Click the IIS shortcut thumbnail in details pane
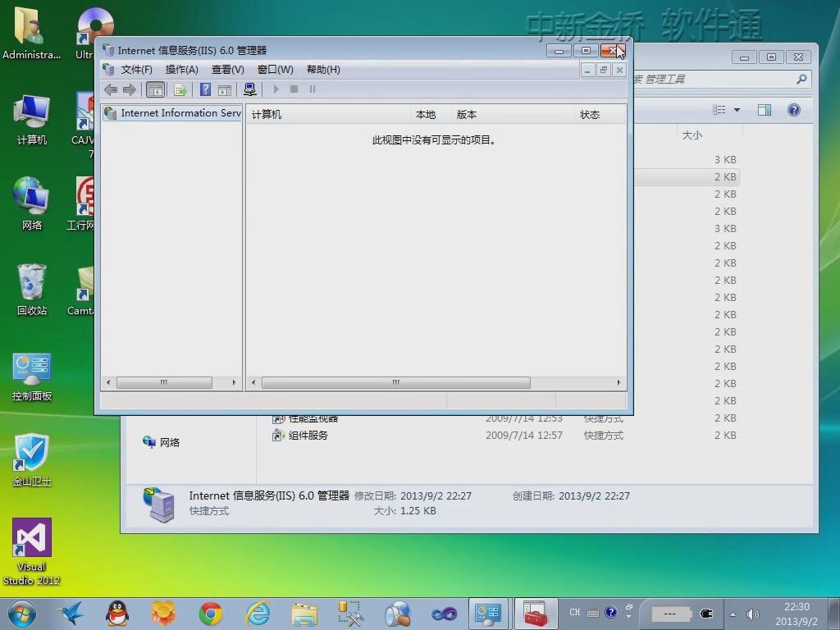Screen dimensions: 840x630 159,504
